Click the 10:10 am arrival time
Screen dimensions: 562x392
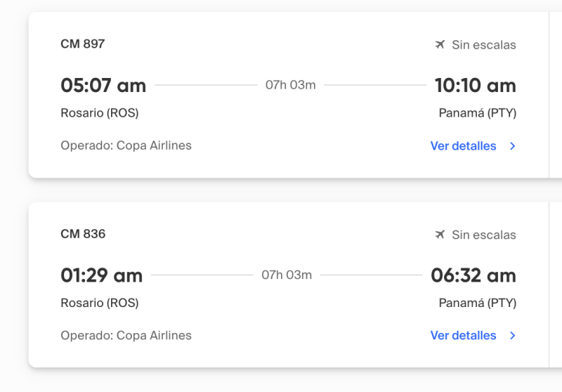click(475, 86)
